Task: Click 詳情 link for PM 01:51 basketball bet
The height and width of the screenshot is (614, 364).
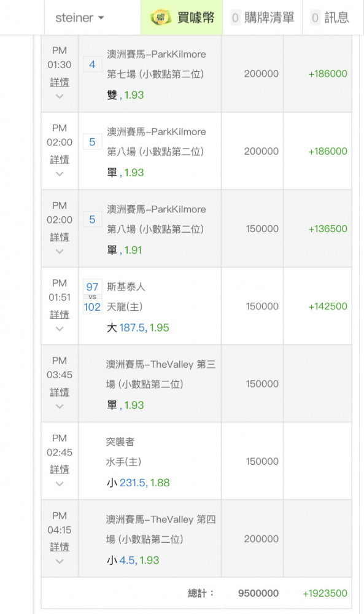Action: coord(60,314)
